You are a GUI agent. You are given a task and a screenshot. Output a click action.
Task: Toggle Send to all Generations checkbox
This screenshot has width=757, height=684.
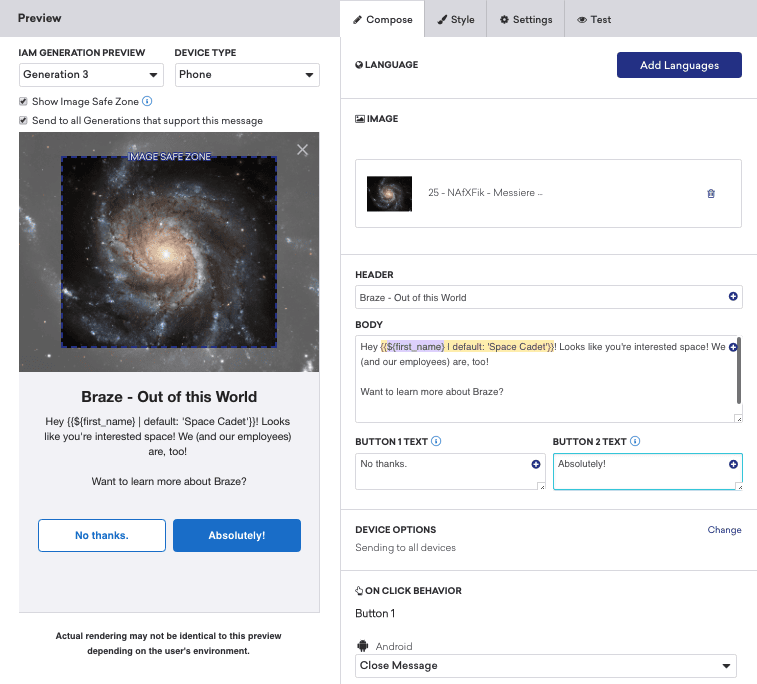pyautogui.click(x=23, y=120)
